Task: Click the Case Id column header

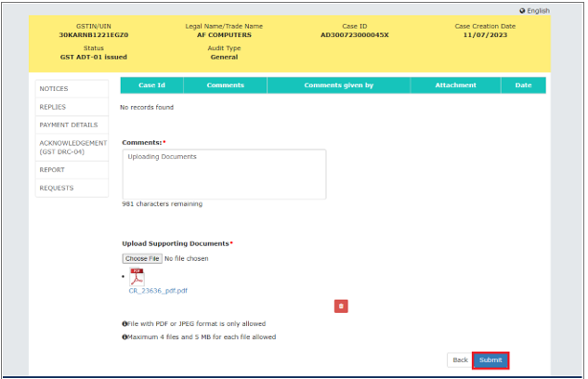Action: (151, 85)
